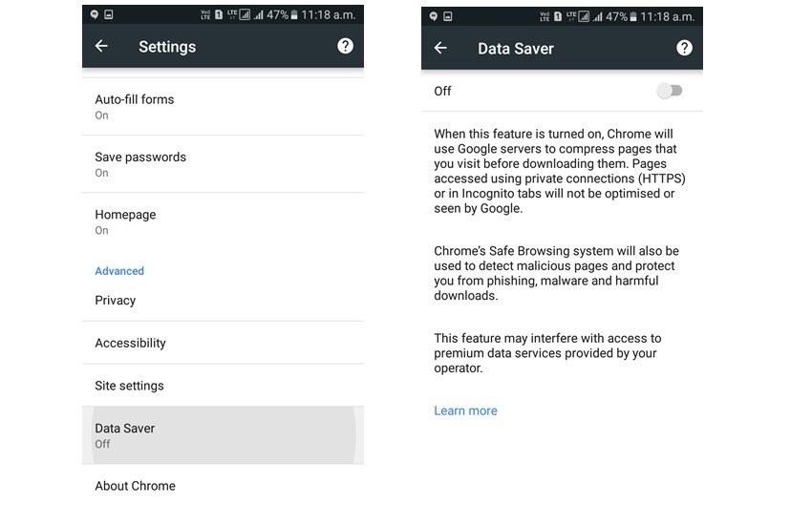812x525 pixels.
Task: Tap the location icon in left phone status bar
Action: (x=95, y=14)
